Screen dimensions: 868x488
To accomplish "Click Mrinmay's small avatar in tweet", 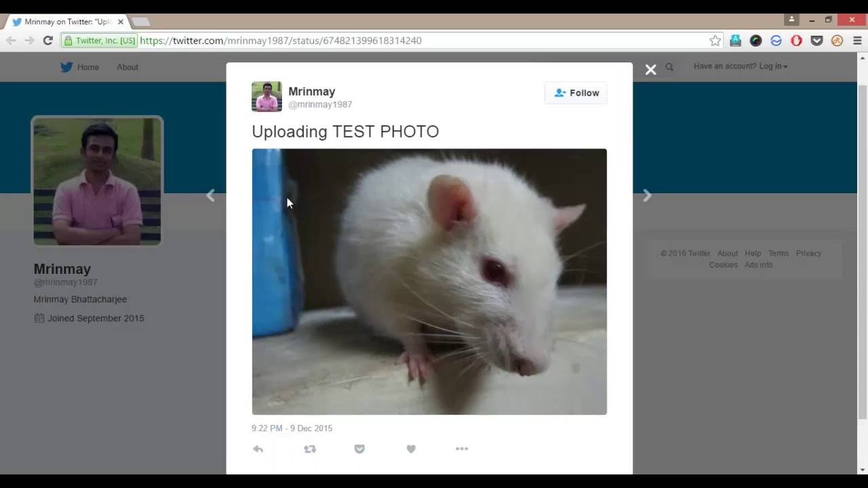I will (x=267, y=96).
